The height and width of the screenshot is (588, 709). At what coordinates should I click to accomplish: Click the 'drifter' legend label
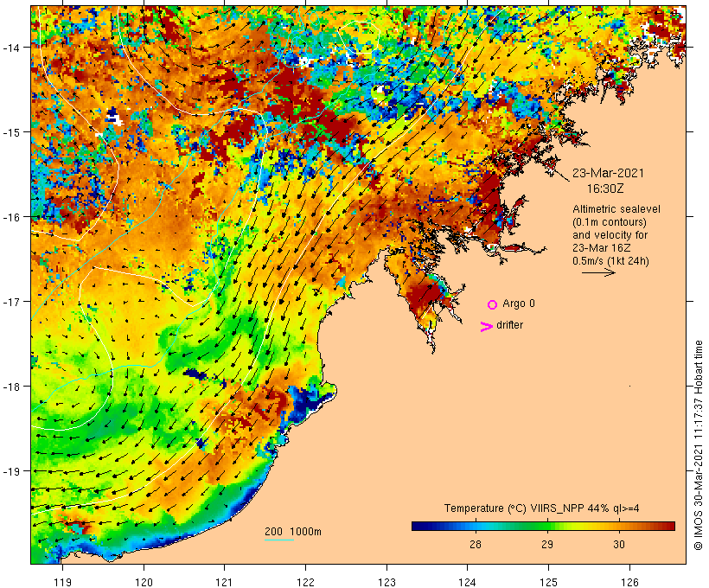pos(509,325)
